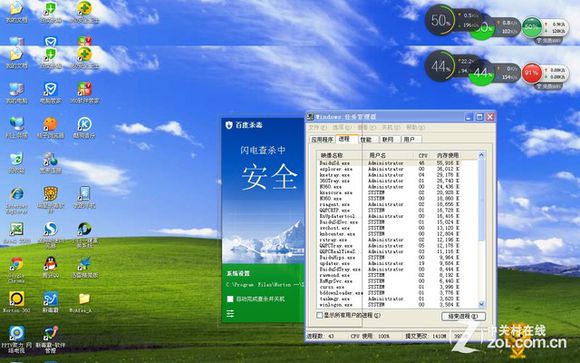Open the orange fruit browser desktop icon
580x363 pixels.
click(50, 124)
